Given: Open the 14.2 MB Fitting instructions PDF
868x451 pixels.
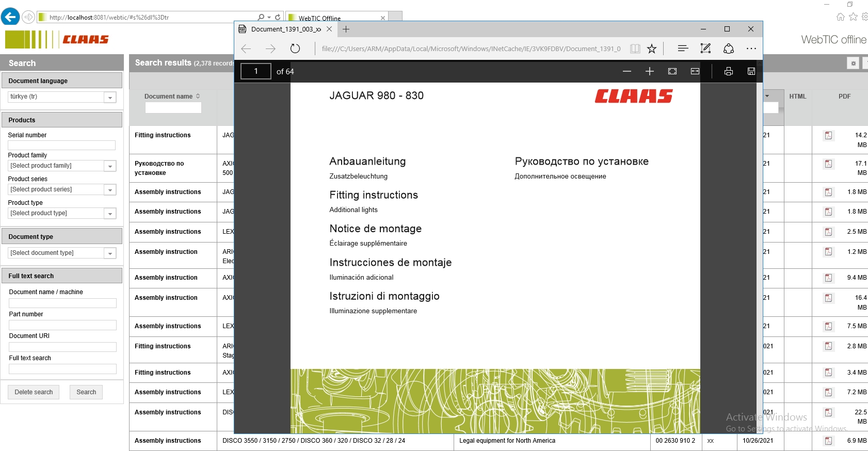Looking at the screenshot, I should coord(828,135).
